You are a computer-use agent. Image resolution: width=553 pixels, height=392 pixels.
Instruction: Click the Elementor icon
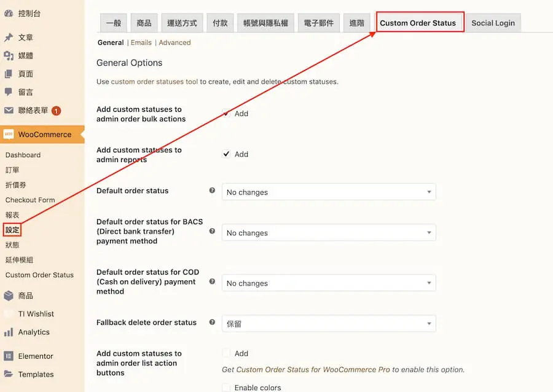pos(9,356)
